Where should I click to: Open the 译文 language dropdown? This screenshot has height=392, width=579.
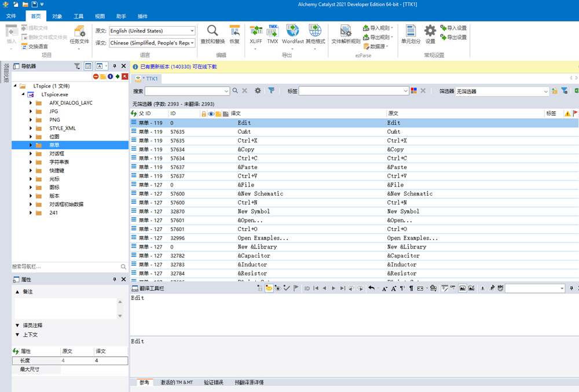(192, 43)
